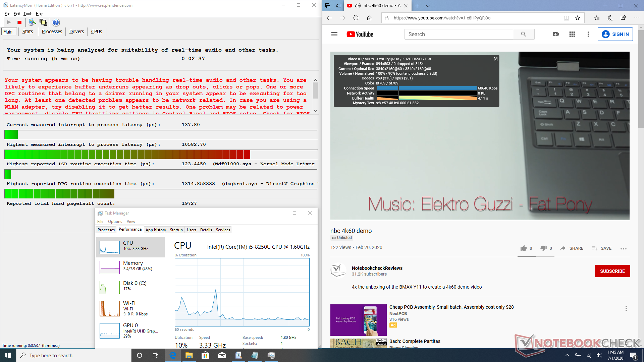Open Windows Start menu
Screen dimensions: 644x362
(8, 355)
